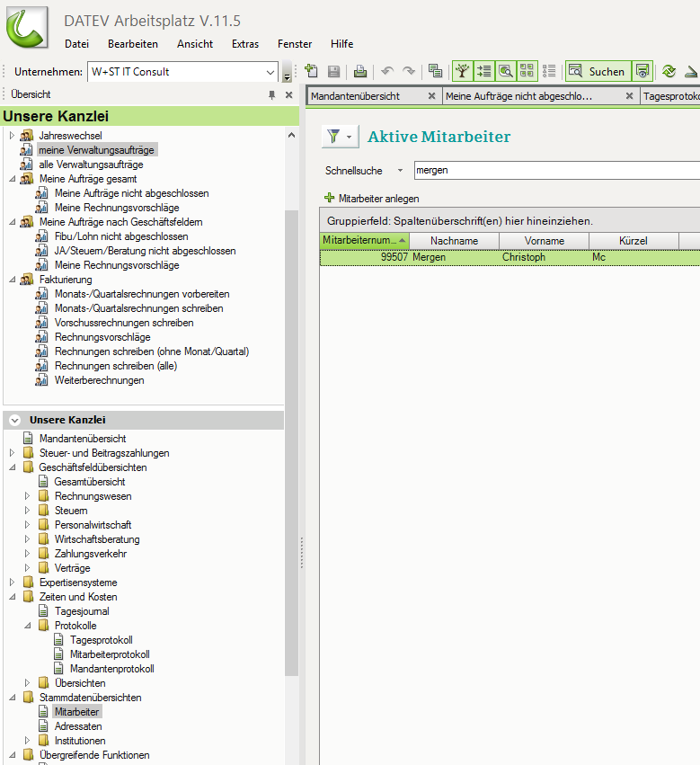Open Weiterberechnungen entry
The width and height of the screenshot is (700, 765).
click(x=99, y=380)
